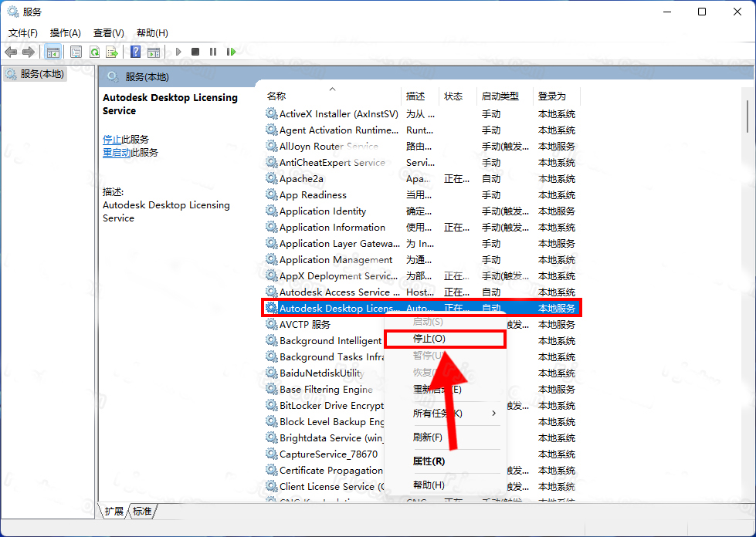Image resolution: width=756 pixels, height=537 pixels.
Task: Select the Apache2a service gear icon
Action: 271,179
